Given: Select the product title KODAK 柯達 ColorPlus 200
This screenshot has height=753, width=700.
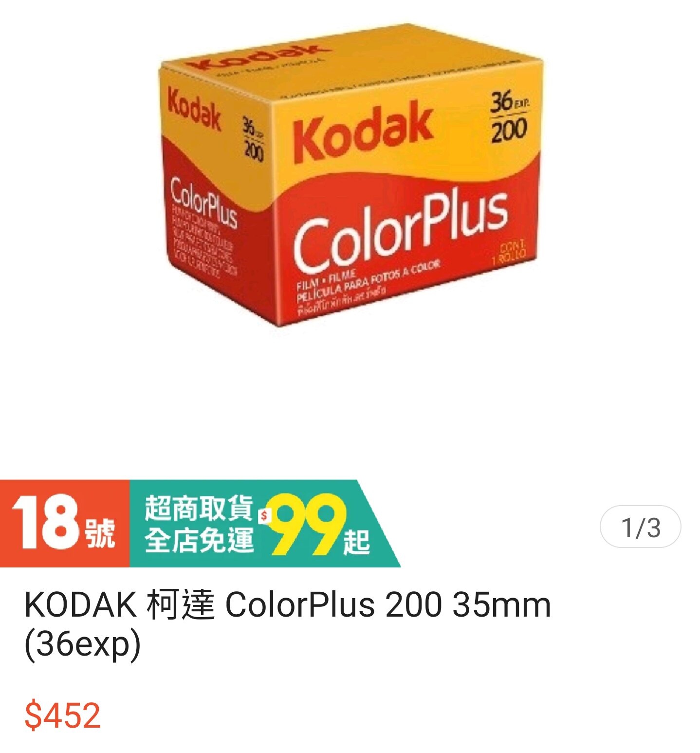Looking at the screenshot, I should [287, 605].
